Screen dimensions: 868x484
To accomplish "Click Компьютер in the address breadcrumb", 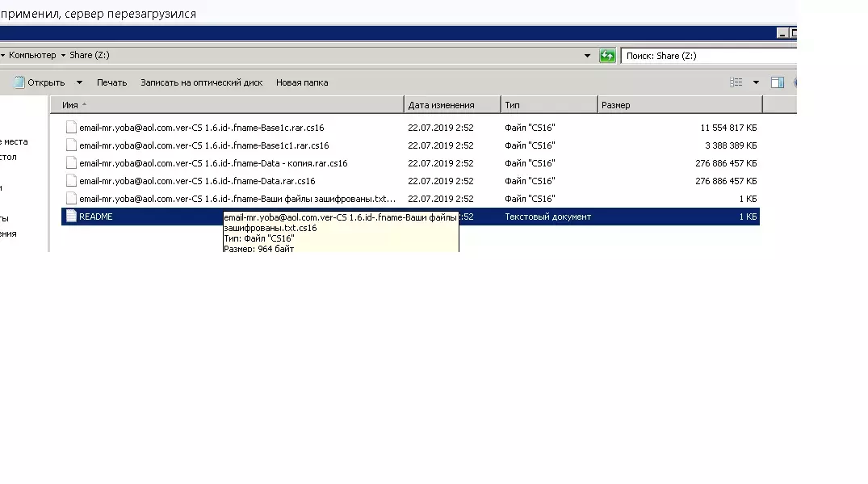I will click(x=32, y=56).
